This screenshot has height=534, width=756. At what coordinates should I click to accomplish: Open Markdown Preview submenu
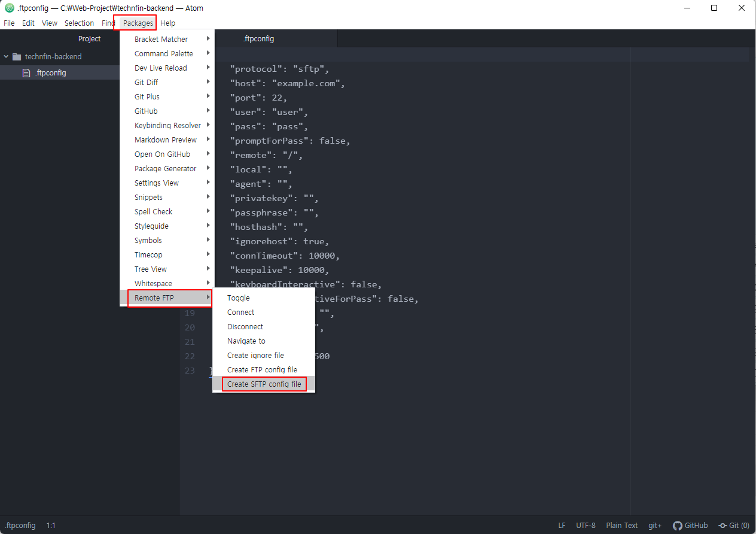(167, 139)
